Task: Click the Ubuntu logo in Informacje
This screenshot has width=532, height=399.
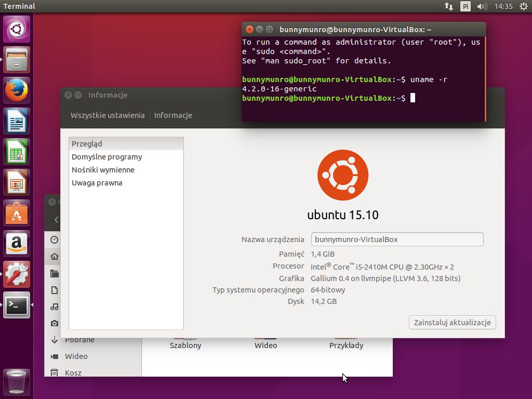Action: coord(343,175)
